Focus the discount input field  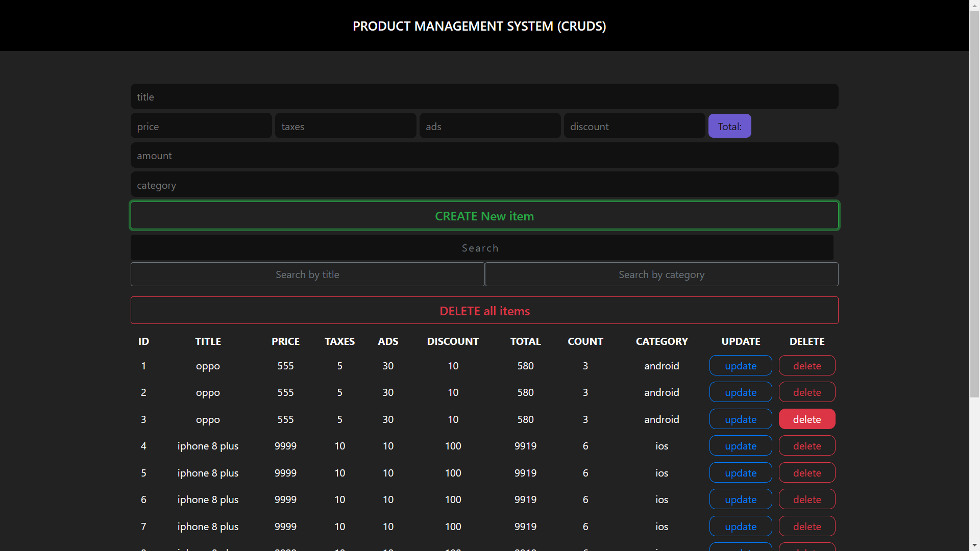pyautogui.click(x=634, y=126)
